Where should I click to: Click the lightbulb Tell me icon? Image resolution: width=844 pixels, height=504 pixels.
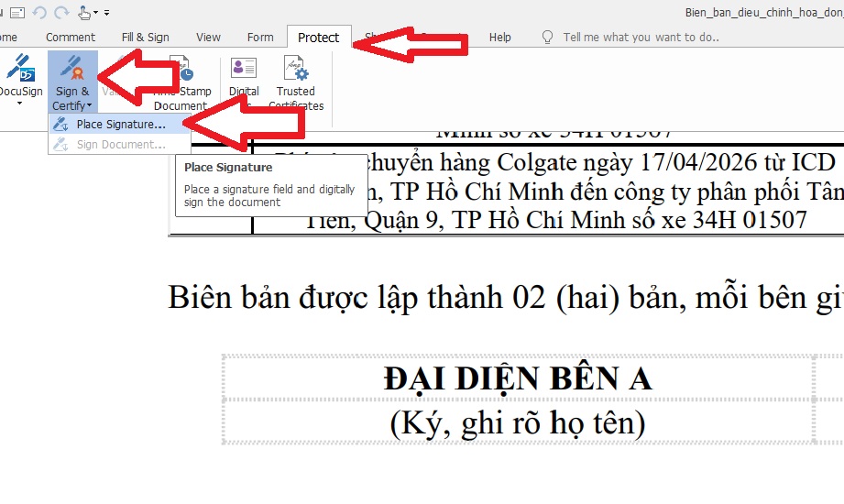[x=547, y=38]
